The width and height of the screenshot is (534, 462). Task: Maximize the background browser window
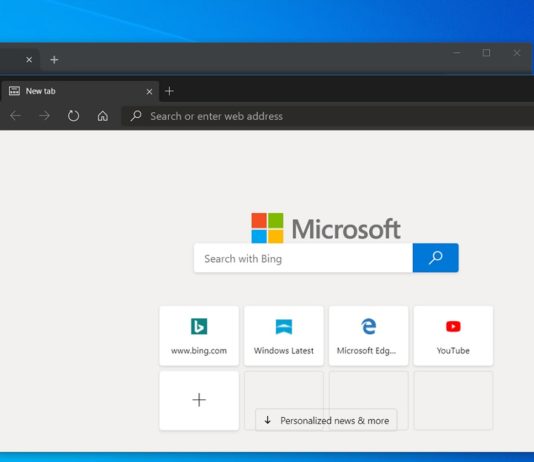[x=486, y=53]
